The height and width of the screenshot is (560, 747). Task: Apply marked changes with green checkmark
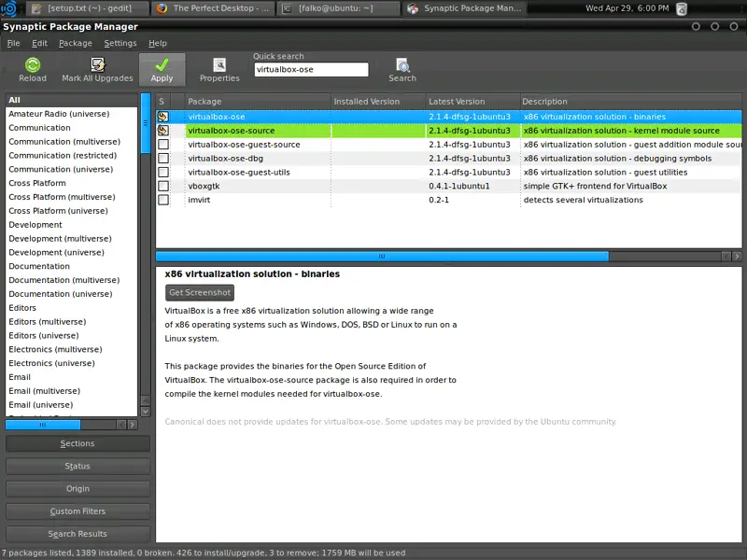tap(162, 69)
